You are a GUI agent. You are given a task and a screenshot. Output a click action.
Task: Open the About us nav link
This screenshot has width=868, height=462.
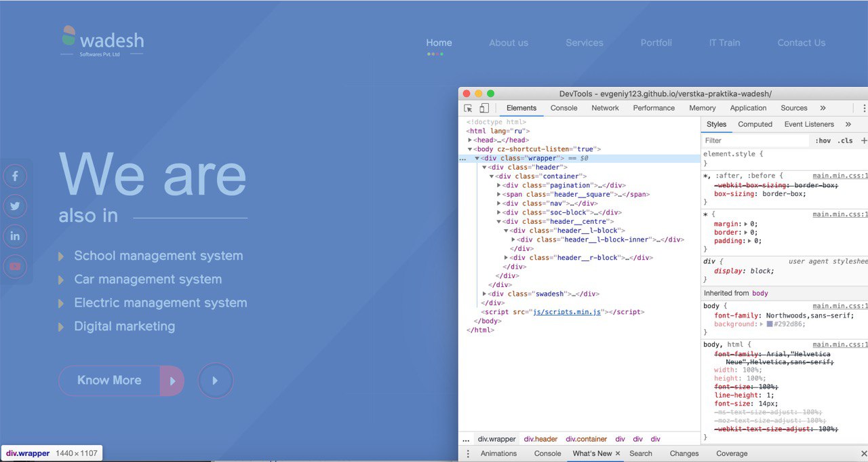(x=509, y=43)
